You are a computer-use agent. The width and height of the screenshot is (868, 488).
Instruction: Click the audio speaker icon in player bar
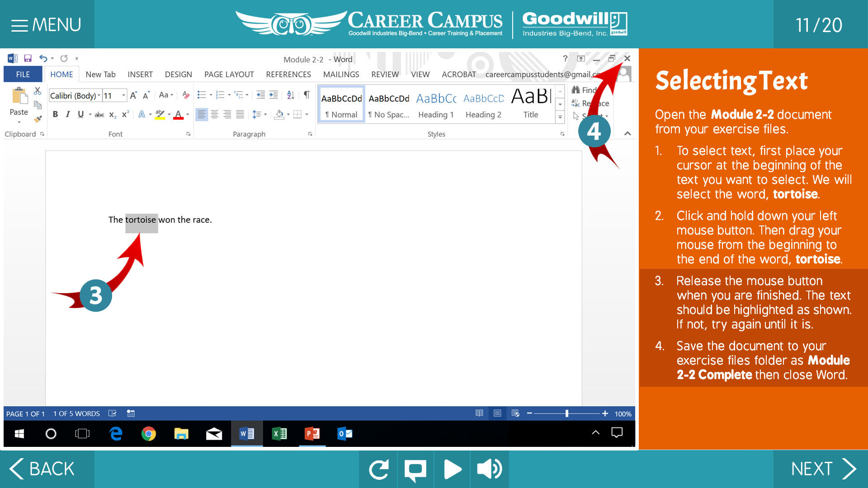(489, 469)
